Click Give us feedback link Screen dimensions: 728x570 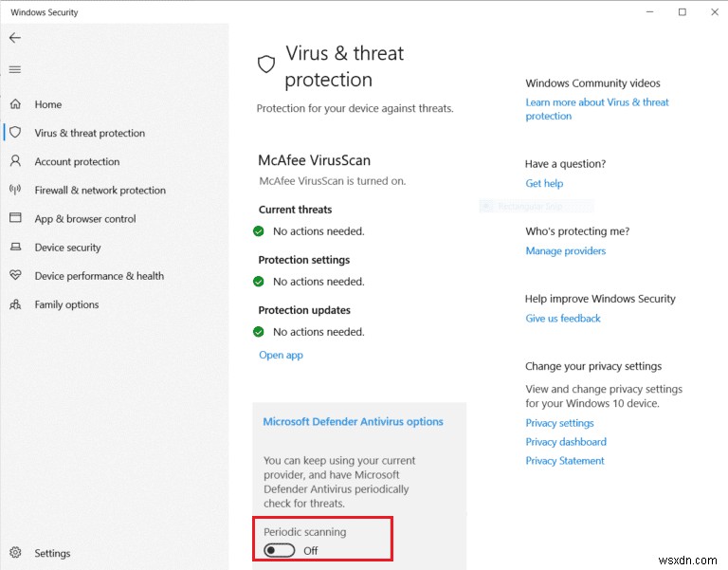(x=563, y=319)
